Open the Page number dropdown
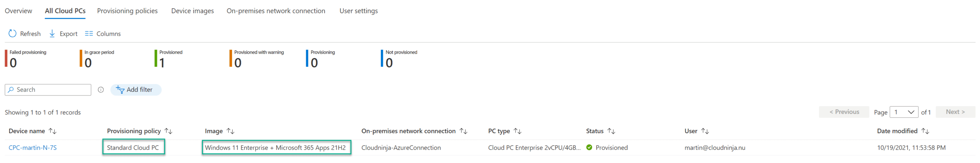 click(x=904, y=112)
